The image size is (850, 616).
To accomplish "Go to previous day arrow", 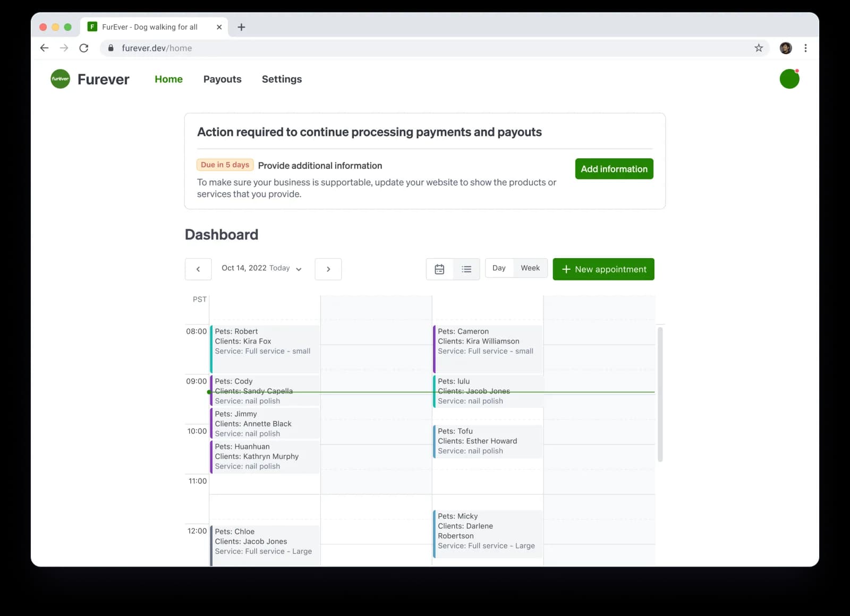I will [x=198, y=269].
